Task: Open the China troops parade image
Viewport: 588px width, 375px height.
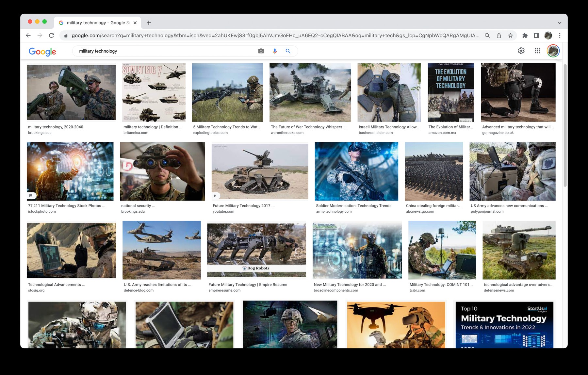Action: 434,171
